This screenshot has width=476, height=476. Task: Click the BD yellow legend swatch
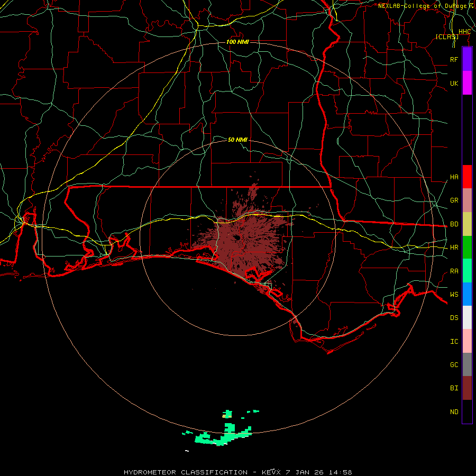coord(467,224)
